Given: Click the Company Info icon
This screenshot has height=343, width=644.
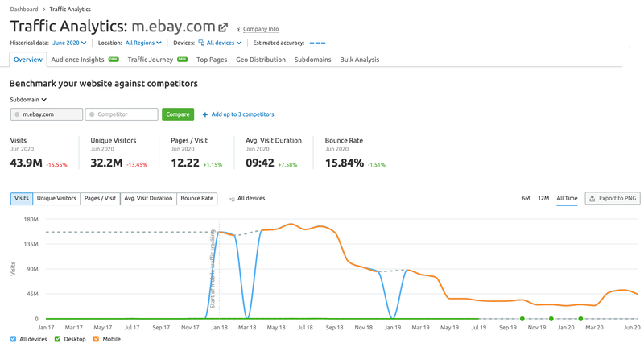Looking at the screenshot, I should coord(237,29).
